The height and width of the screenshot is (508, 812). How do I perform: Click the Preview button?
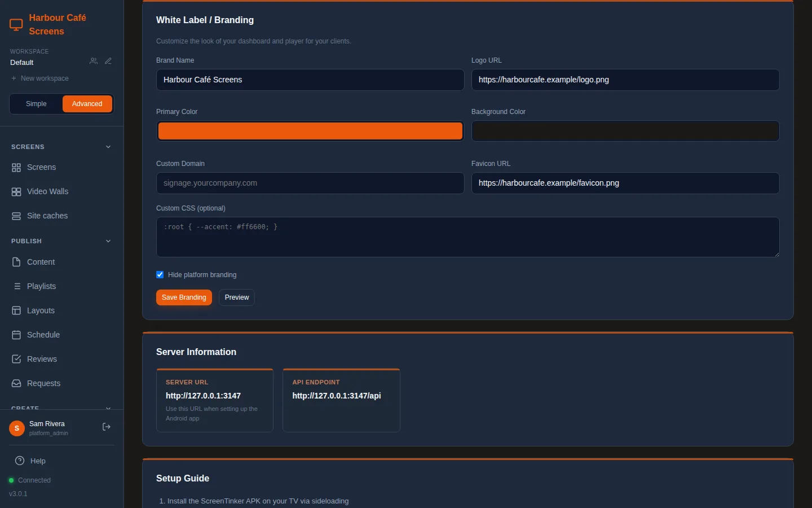(237, 297)
